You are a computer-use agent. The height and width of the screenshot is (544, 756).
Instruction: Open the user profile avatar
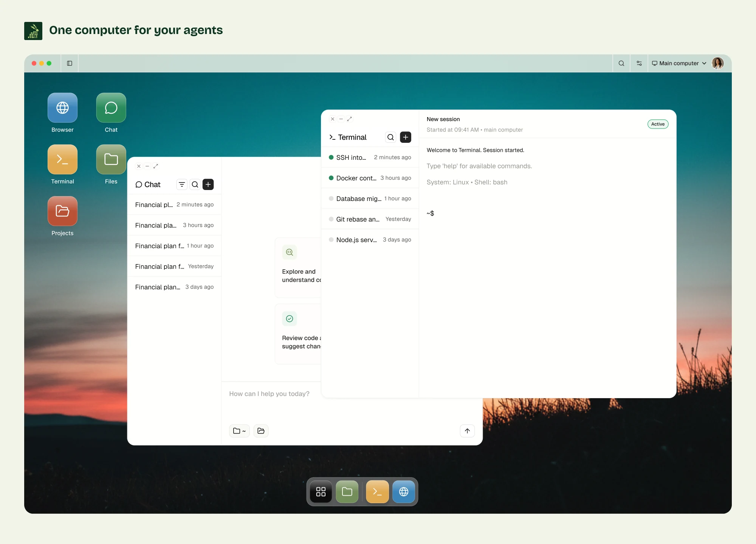click(x=718, y=63)
